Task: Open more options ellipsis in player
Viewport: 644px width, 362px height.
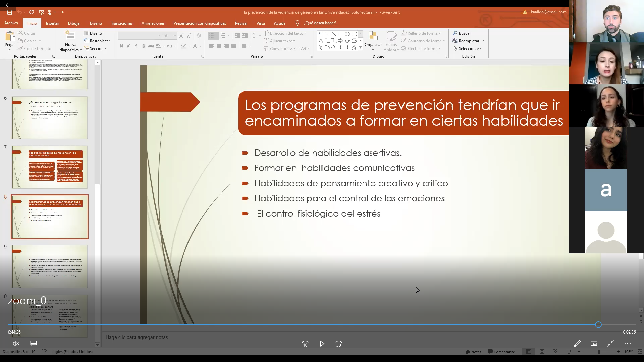Action: [628, 344]
